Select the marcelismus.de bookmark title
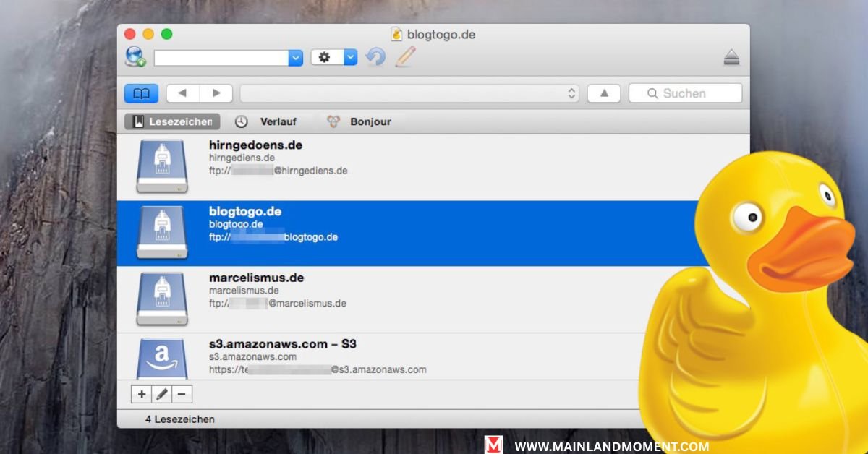The width and height of the screenshot is (868, 454). 257,278
